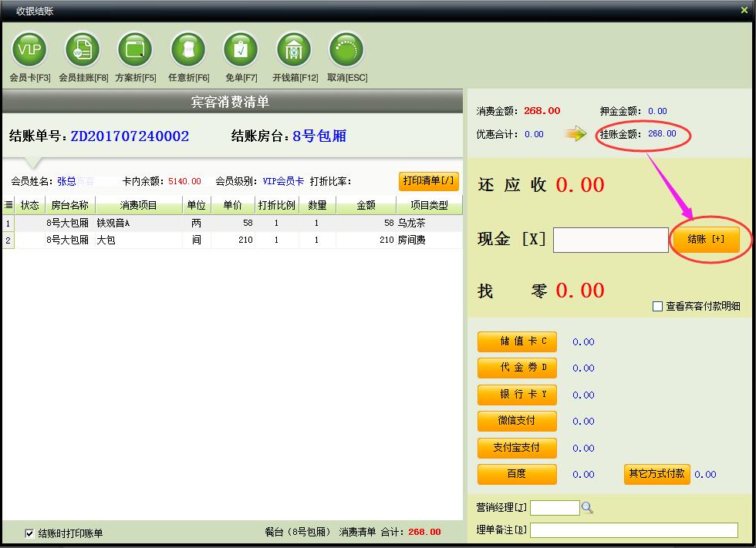This screenshot has width=756, height=548.
Task: Click the 百度 payment button
Action: click(517, 474)
